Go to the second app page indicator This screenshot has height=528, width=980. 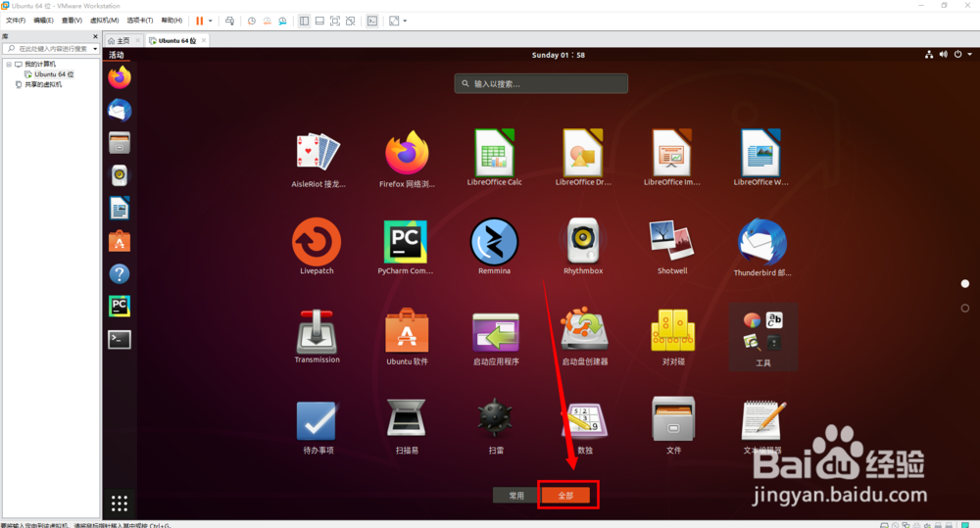pos(965,308)
